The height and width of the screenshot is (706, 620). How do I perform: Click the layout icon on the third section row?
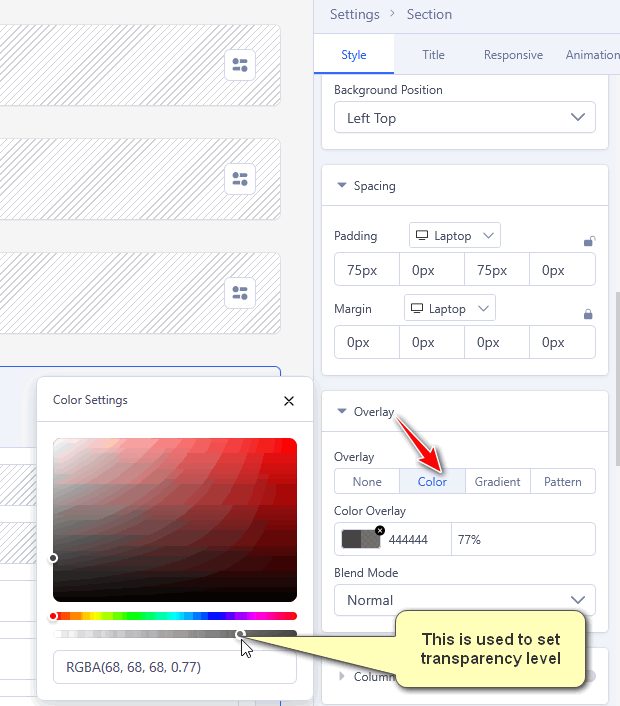click(x=240, y=293)
